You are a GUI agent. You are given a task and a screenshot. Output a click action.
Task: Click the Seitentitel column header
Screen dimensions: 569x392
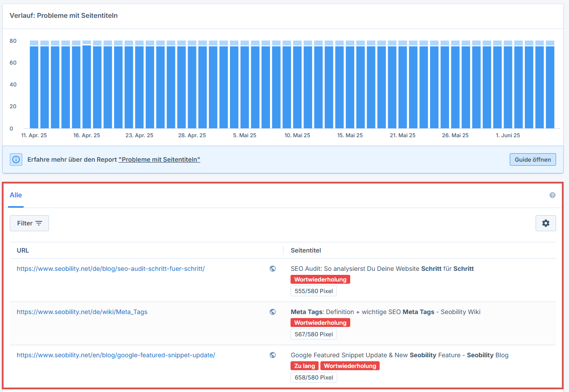point(306,250)
